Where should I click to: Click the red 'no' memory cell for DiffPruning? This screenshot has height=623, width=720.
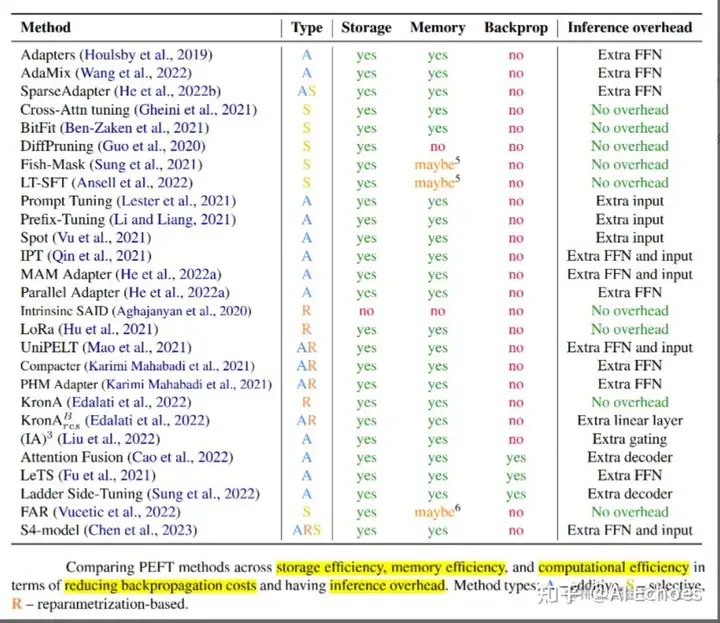coord(438,147)
